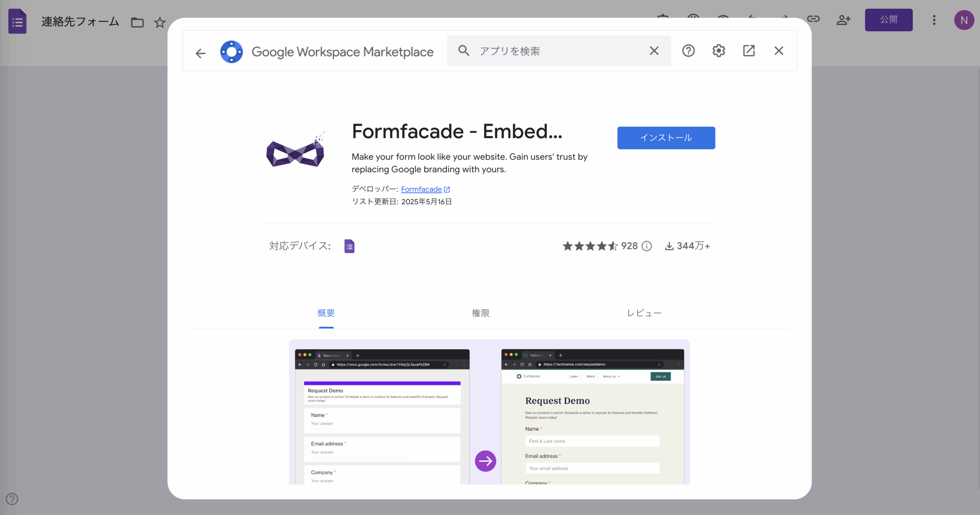Image resolution: width=980 pixels, height=515 pixels.
Task: Switch to the 権限 tab
Action: [480, 313]
